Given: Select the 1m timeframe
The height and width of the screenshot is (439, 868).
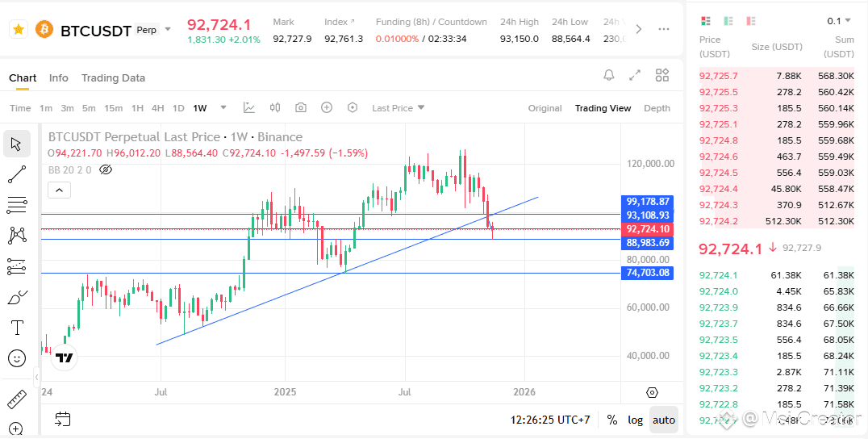Looking at the screenshot, I should point(46,108).
